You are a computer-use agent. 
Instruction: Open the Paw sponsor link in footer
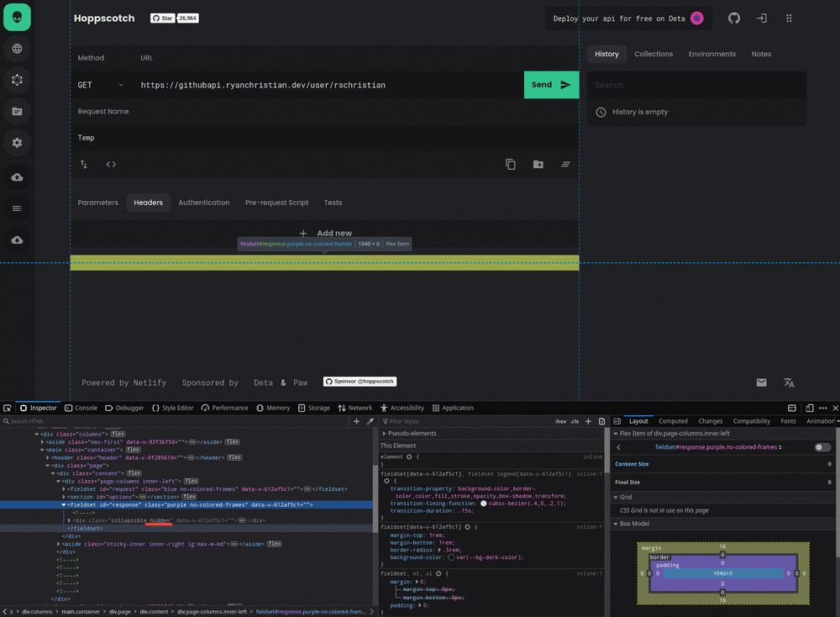coord(301,382)
